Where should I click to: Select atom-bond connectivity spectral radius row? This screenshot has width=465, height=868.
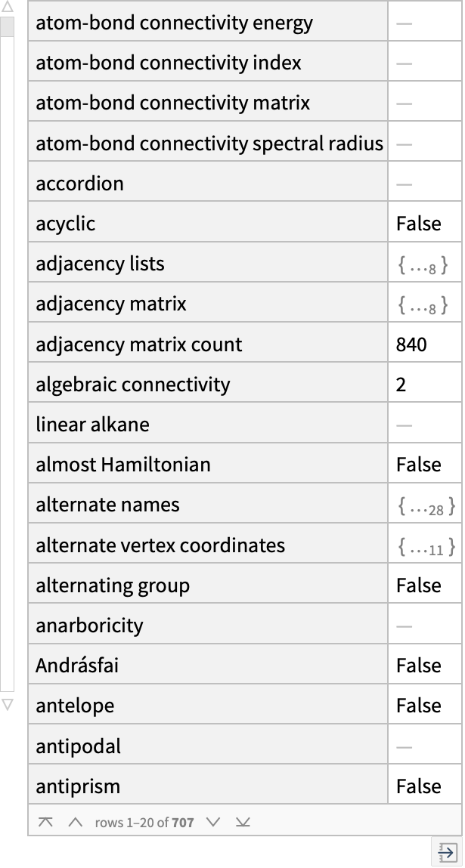click(209, 144)
